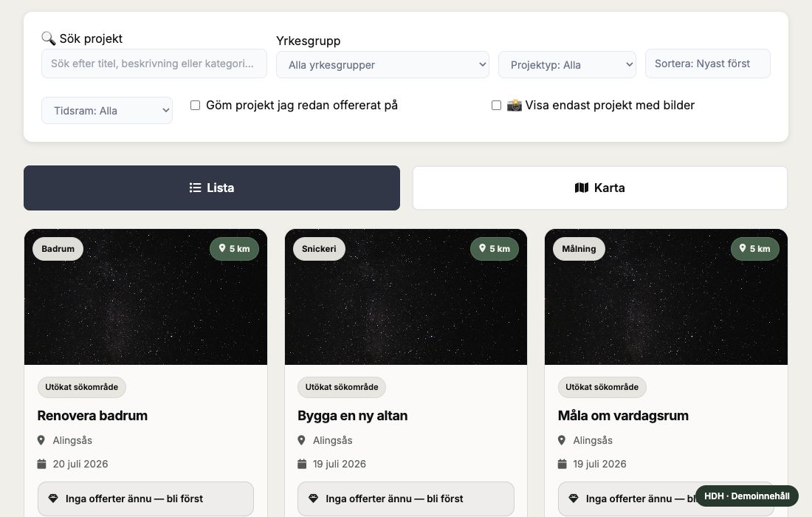Click the map icon in Karta tab
This screenshot has width=812, height=517.
[582, 188]
